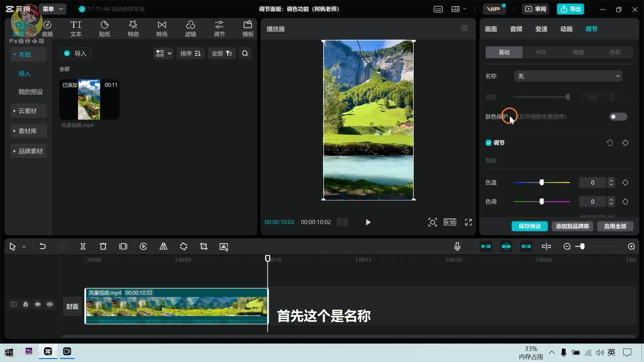Zoom out the timeline with minus icon
This screenshot has width=644, height=362.
567,246
